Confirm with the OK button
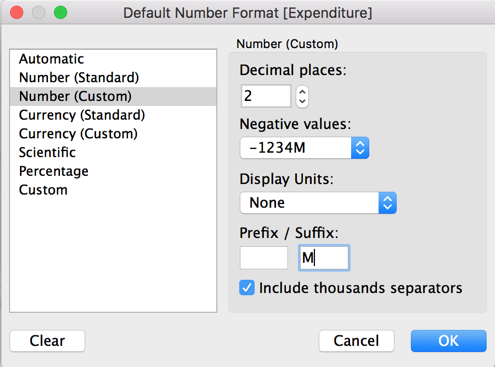The height and width of the screenshot is (367, 495). coord(448,341)
